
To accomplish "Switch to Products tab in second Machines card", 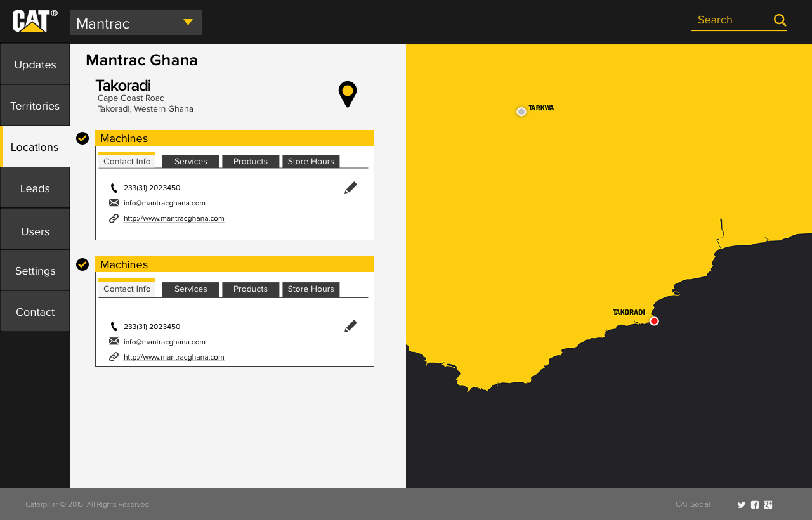I will (251, 289).
